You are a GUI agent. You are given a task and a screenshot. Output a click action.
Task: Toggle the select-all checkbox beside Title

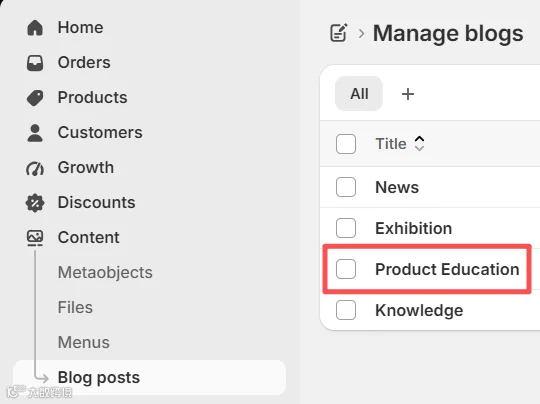pyautogui.click(x=346, y=144)
